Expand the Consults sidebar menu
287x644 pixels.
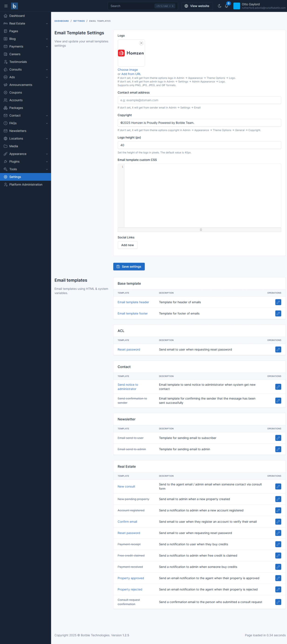(x=26, y=70)
